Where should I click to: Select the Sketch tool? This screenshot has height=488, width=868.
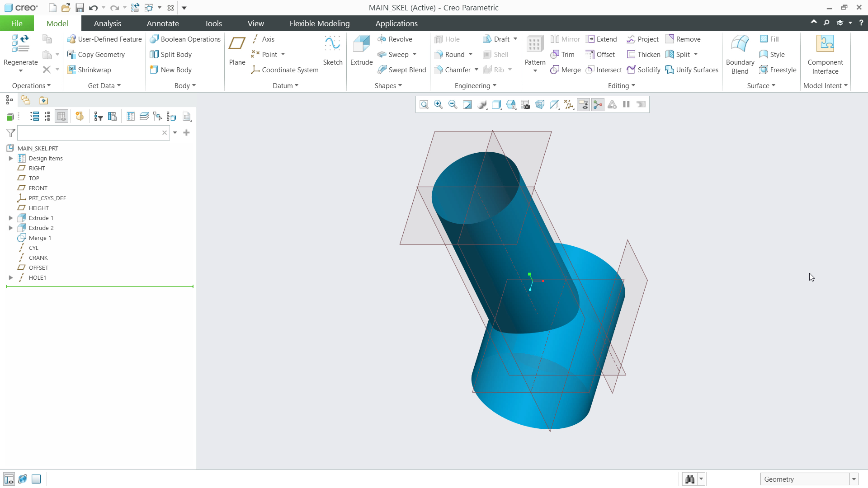pyautogui.click(x=333, y=51)
